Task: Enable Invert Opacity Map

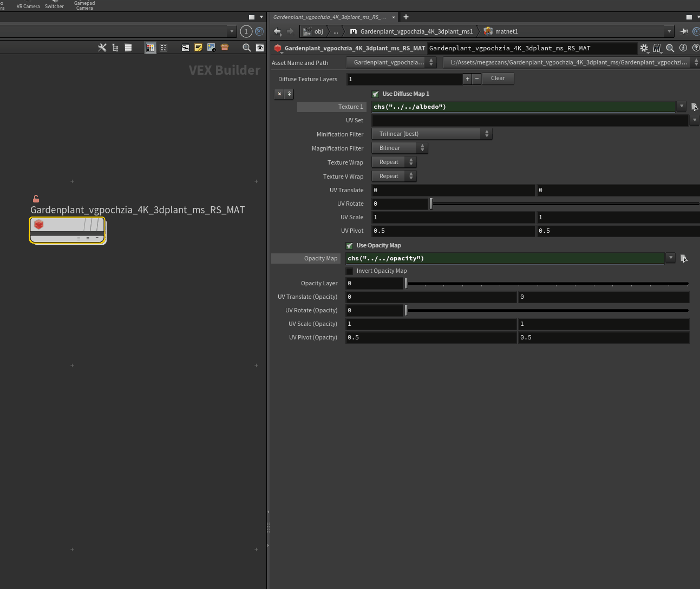Action: tap(349, 271)
